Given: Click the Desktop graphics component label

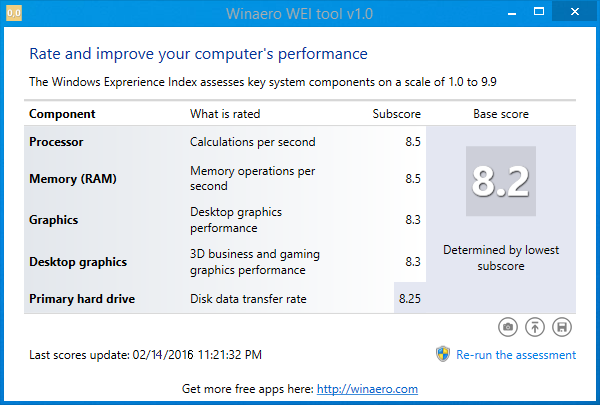Looking at the screenshot, I should 78,262.
